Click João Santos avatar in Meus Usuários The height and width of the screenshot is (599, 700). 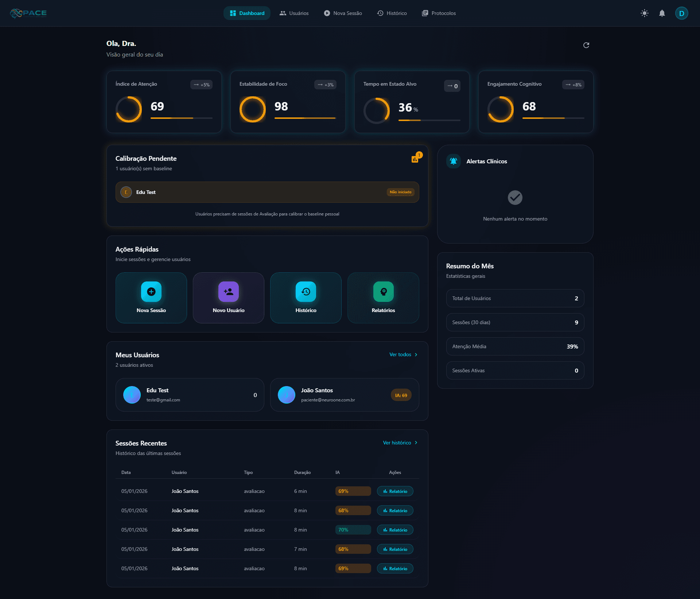(287, 395)
